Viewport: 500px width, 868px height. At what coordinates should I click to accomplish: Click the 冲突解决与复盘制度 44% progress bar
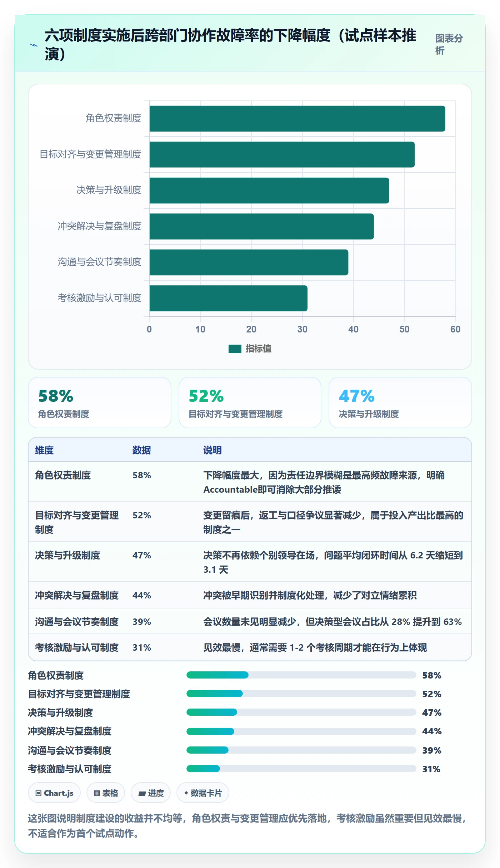[301, 731]
